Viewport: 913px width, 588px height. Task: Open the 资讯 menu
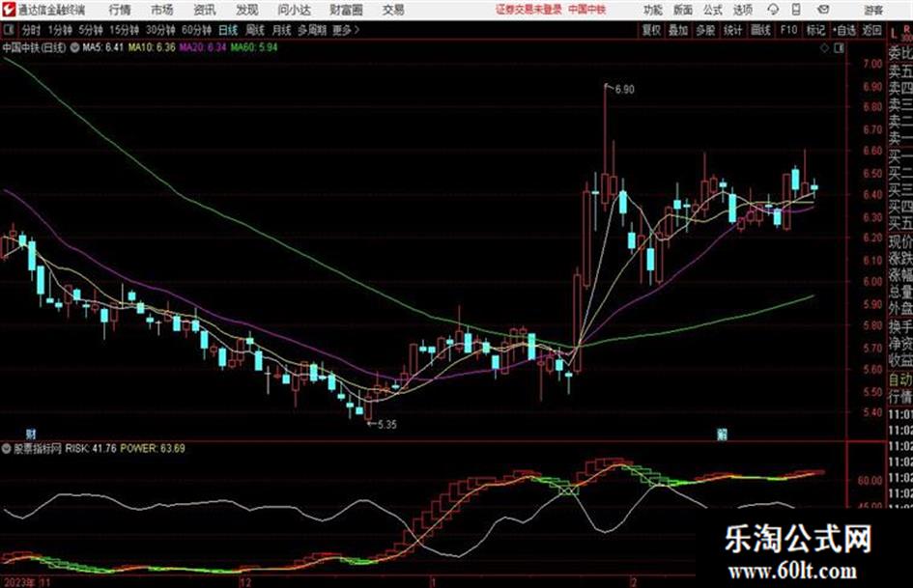(205, 10)
